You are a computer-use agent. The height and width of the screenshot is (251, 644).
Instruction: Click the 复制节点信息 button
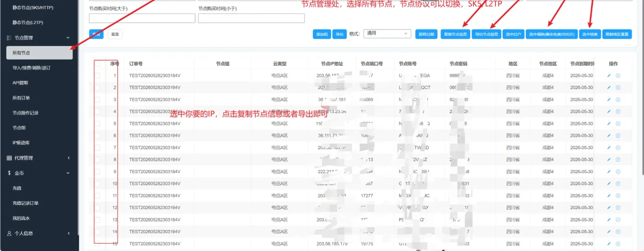tap(455, 34)
